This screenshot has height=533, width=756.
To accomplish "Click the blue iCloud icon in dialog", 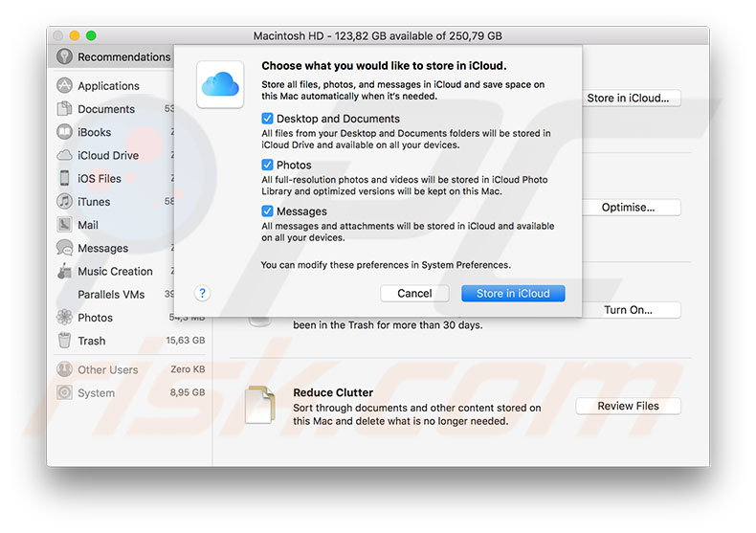I will coord(220,84).
